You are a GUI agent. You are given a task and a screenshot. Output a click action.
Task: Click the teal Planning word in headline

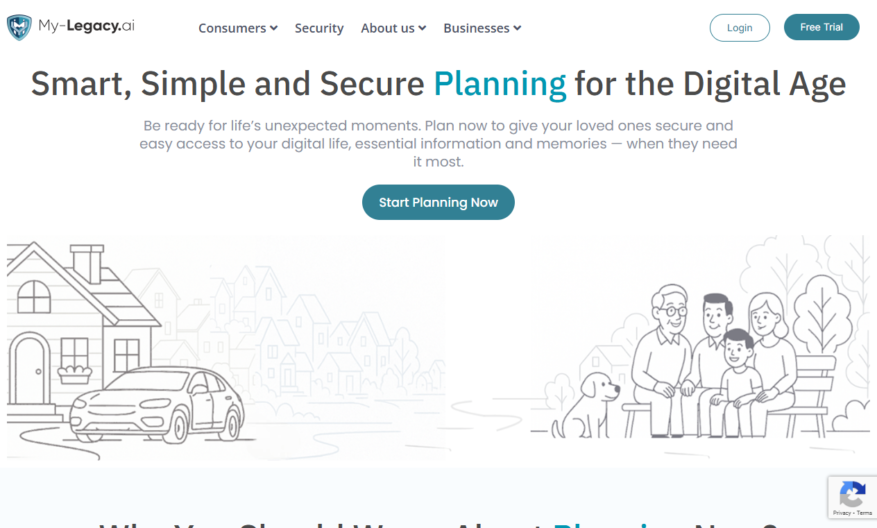coord(500,84)
